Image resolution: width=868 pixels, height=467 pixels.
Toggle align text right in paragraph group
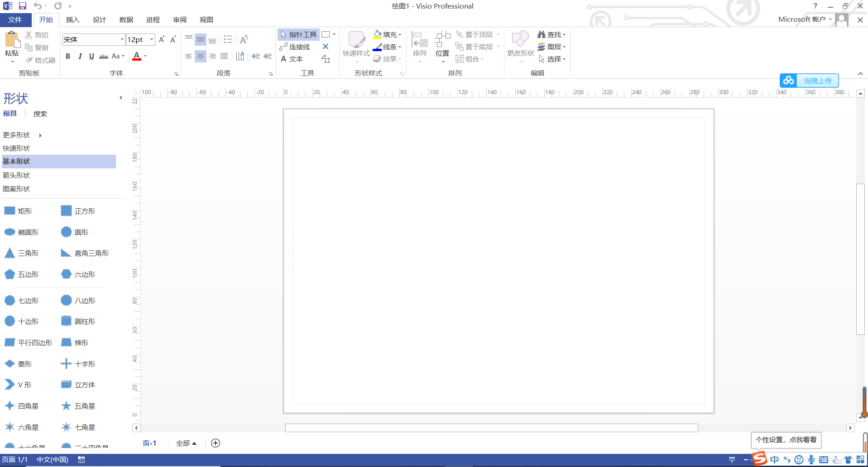point(212,56)
